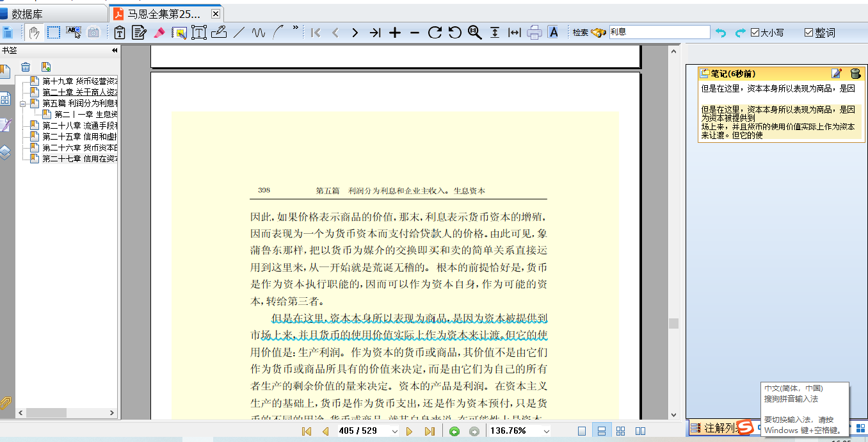The height and width of the screenshot is (442, 868).
Task: Jump to last page from top toolbar
Action: point(375,32)
